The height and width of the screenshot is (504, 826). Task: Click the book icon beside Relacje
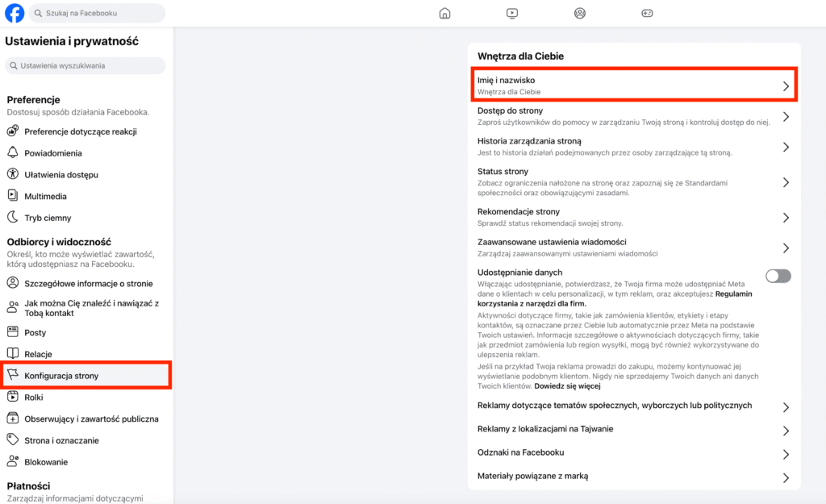13,353
